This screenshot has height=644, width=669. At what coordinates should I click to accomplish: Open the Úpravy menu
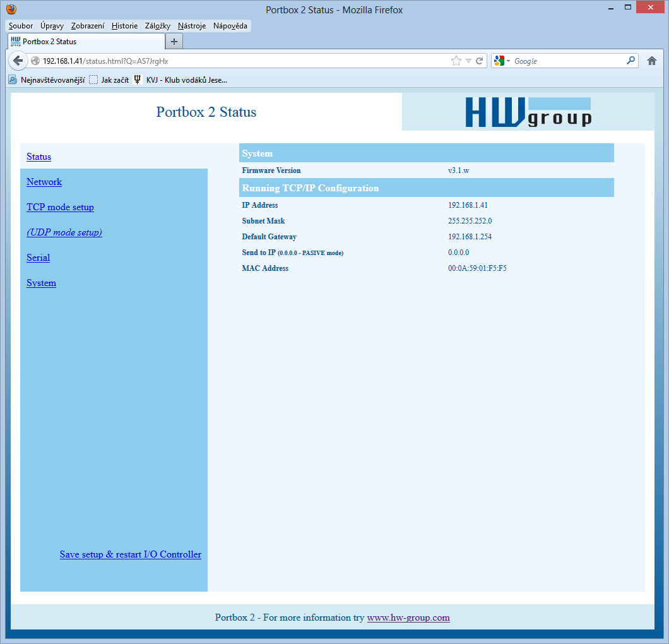(x=52, y=26)
